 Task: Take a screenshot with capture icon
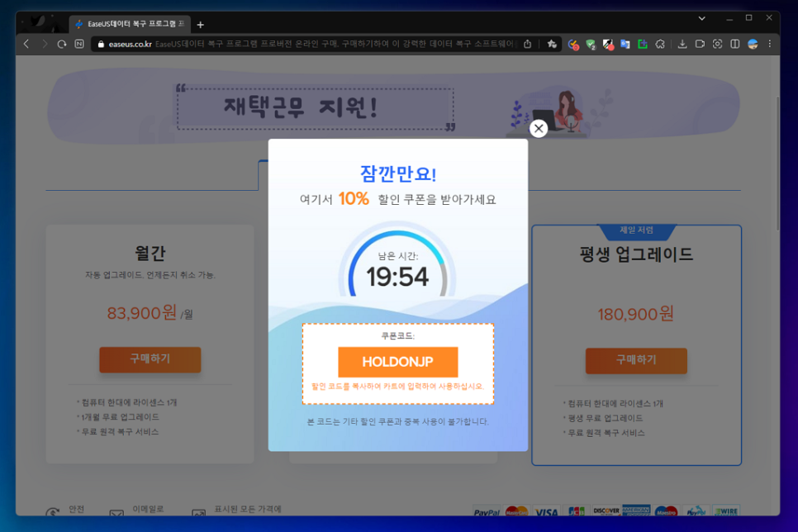pyautogui.click(x=717, y=45)
